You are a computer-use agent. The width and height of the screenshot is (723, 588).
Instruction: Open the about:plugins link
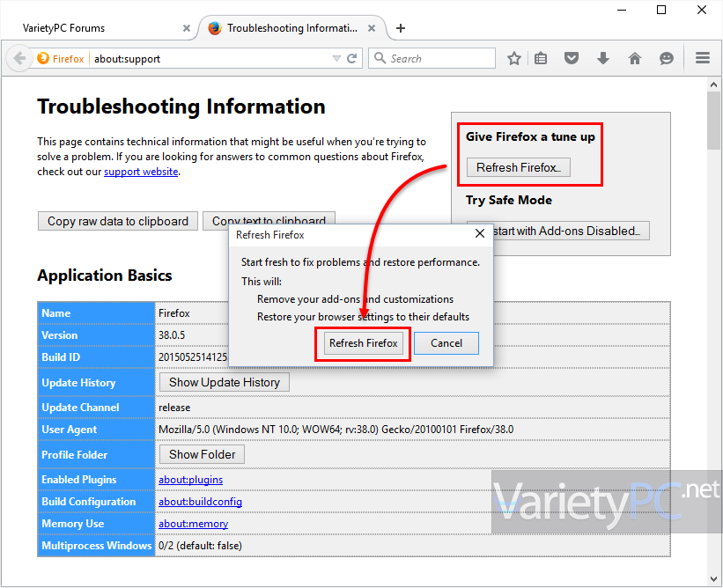190,480
